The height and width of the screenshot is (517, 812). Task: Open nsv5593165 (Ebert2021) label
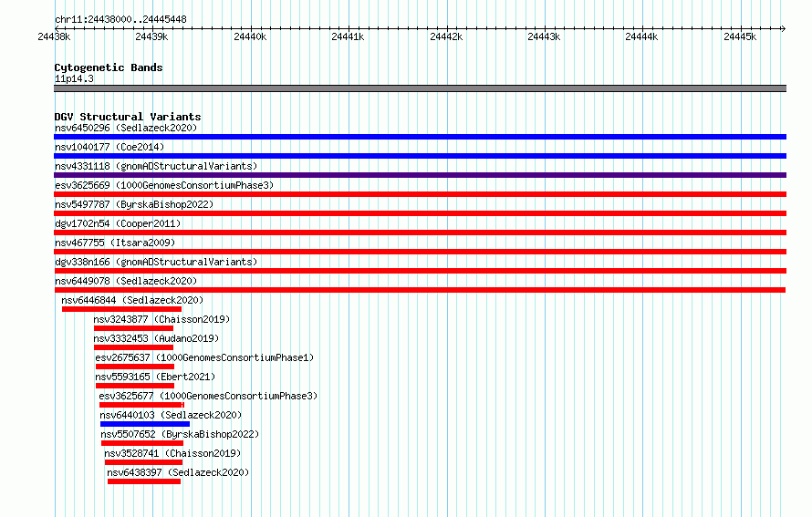(x=155, y=377)
